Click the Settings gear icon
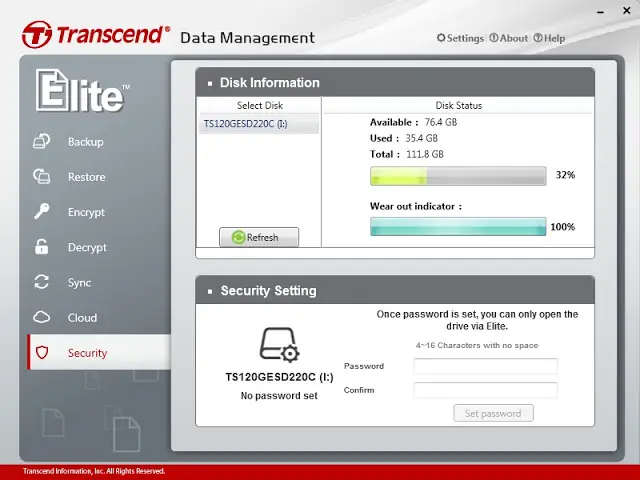The width and height of the screenshot is (640, 480). (x=441, y=38)
